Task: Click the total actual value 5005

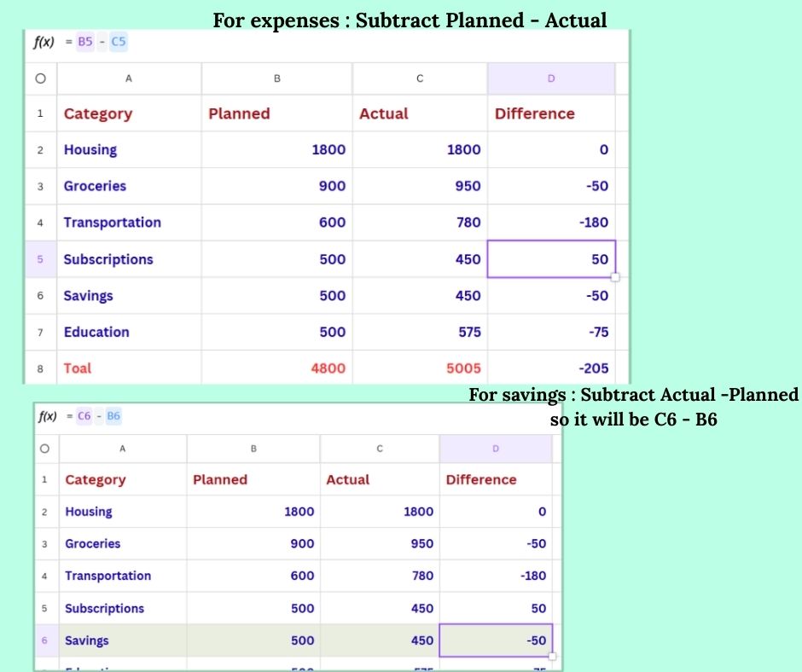Action: click(x=420, y=368)
